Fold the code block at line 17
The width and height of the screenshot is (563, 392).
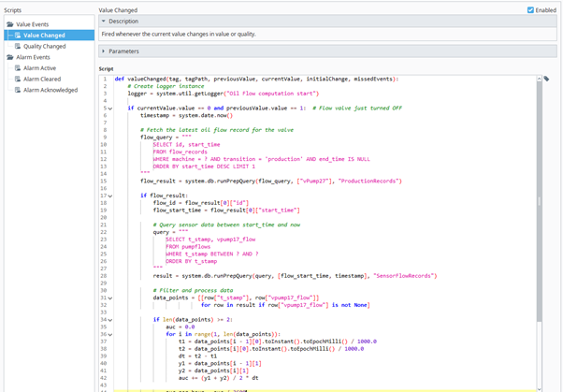coord(110,196)
